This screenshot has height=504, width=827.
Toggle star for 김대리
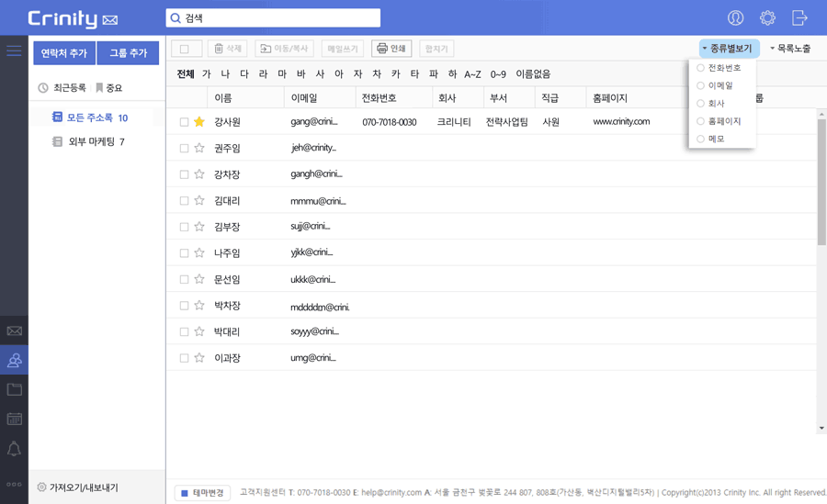pyautogui.click(x=198, y=200)
